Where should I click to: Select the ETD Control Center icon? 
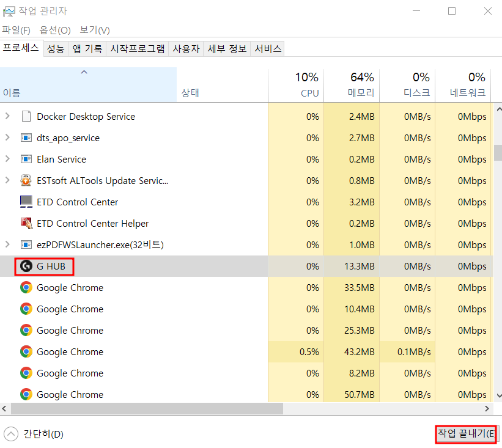(x=26, y=202)
